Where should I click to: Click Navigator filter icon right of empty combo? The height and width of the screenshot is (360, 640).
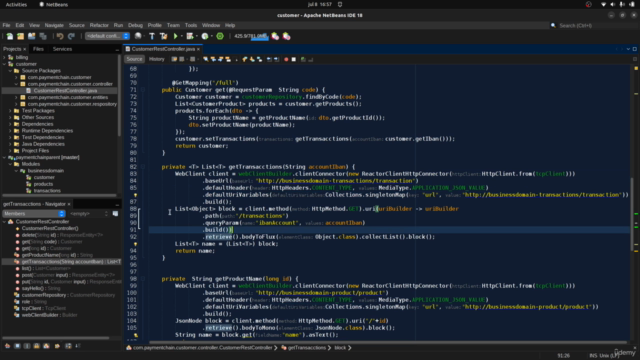pos(116,213)
